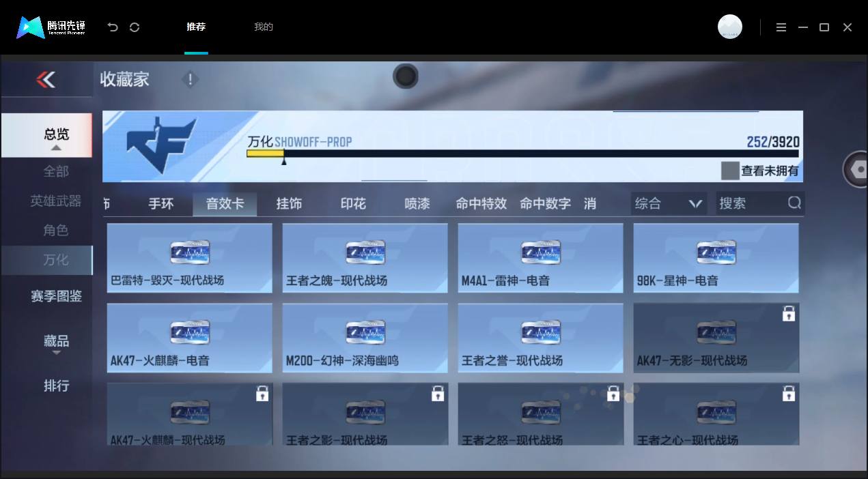Click the lock icon on AK47-无影-现代战场
Image resolution: width=868 pixels, height=479 pixels.
coord(789,314)
